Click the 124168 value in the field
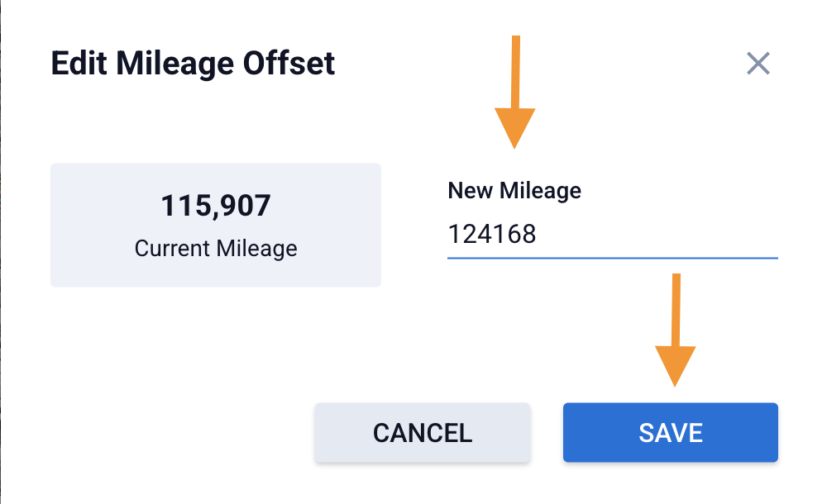 (x=492, y=235)
